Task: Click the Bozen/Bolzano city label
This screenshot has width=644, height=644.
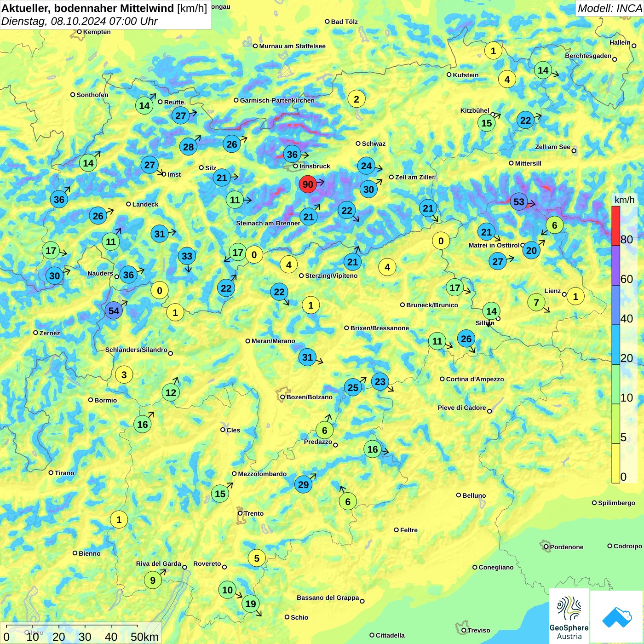Action: (x=309, y=397)
